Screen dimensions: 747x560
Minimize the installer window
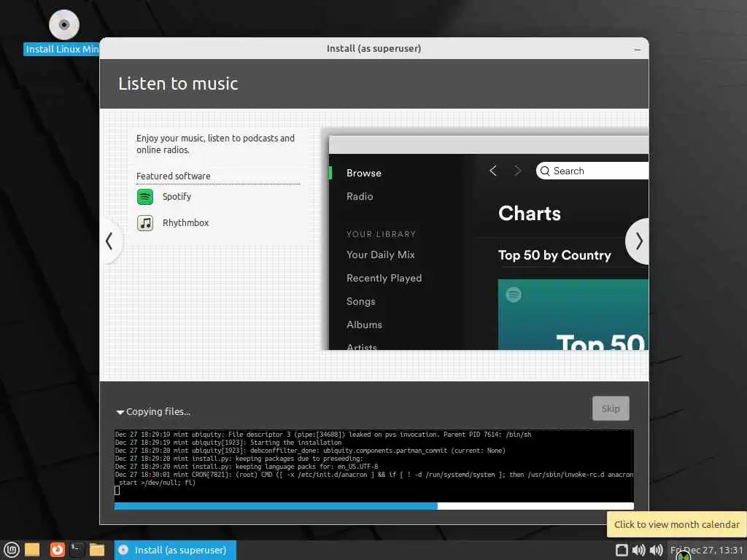point(638,49)
